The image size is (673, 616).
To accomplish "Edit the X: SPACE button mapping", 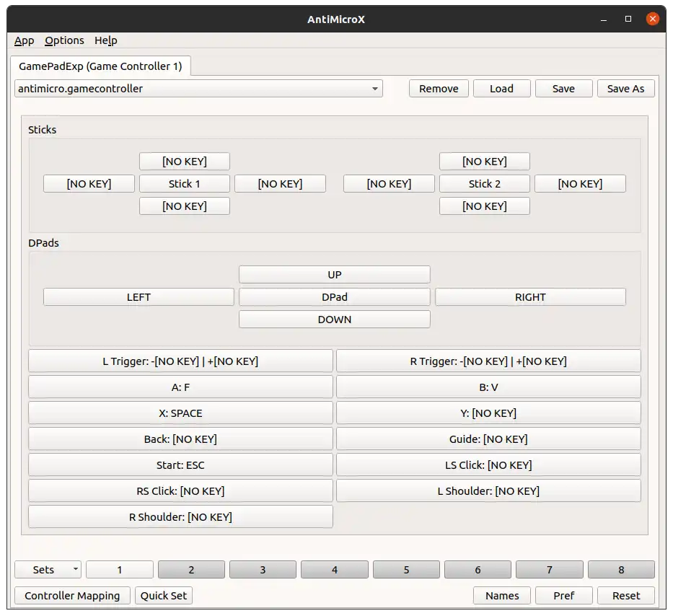I will pos(181,413).
